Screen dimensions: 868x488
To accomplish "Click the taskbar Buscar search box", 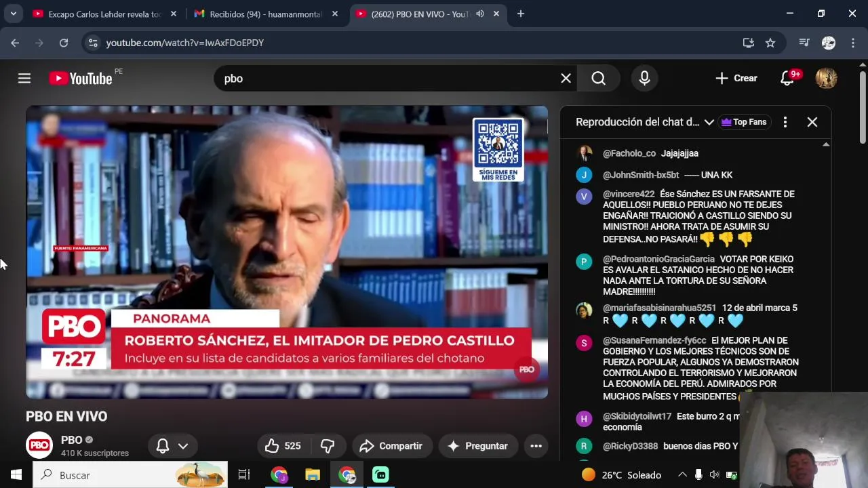I will coord(130,475).
